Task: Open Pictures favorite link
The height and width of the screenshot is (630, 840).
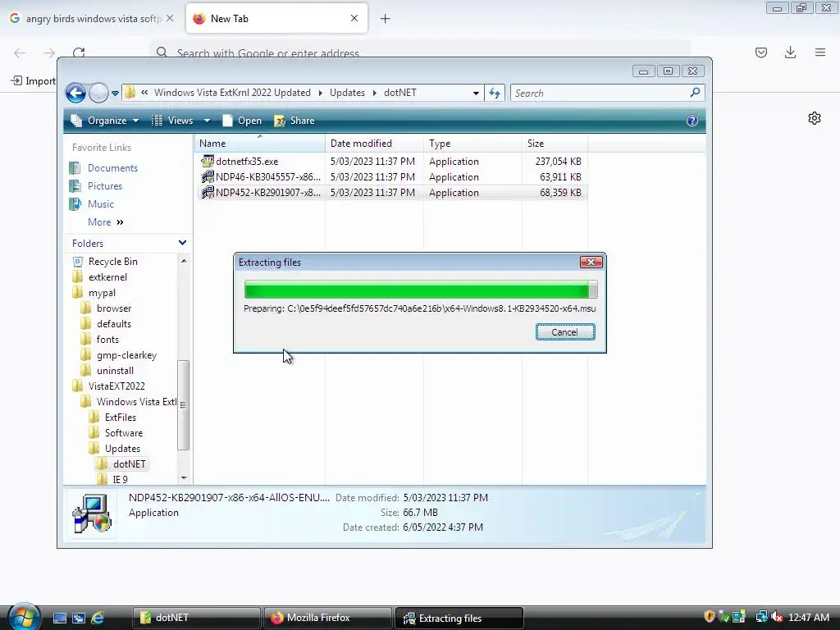Action: (105, 186)
